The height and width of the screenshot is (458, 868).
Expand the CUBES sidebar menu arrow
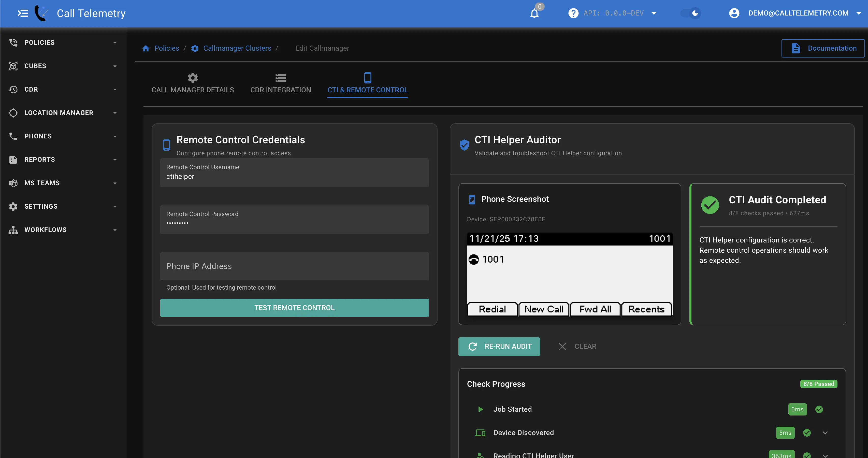pos(115,66)
